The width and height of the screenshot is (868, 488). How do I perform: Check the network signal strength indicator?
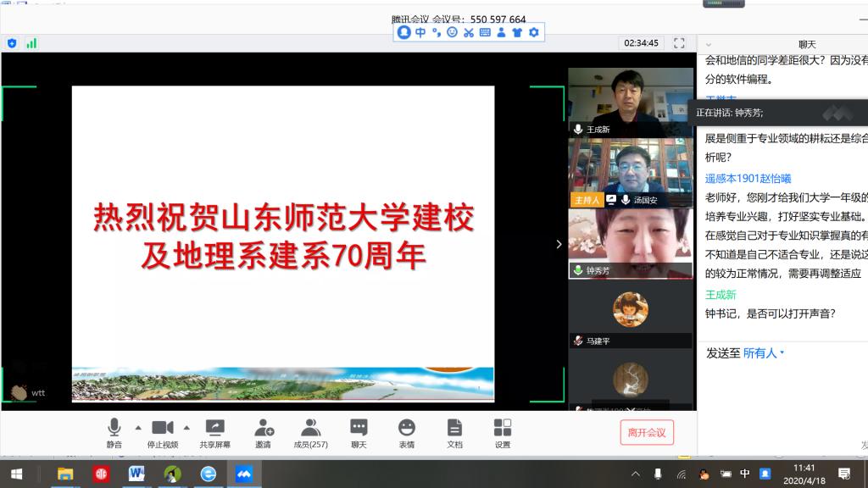pos(31,43)
